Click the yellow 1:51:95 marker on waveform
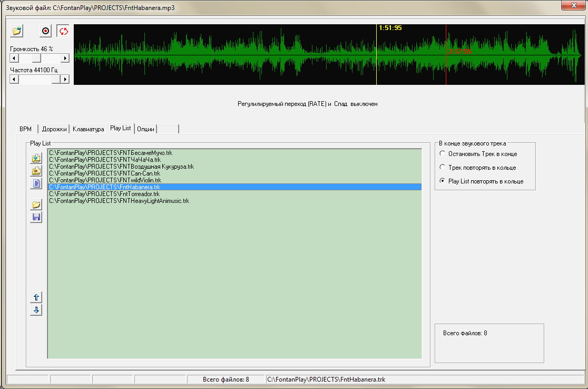This screenshot has width=588, height=389. (x=377, y=55)
